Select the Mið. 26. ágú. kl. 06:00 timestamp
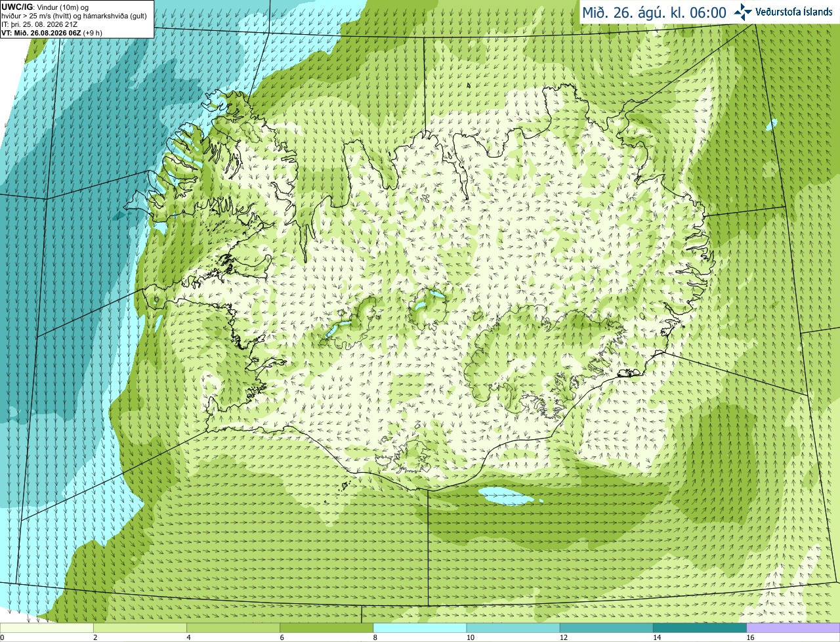The width and height of the screenshot is (840, 642). (x=654, y=12)
